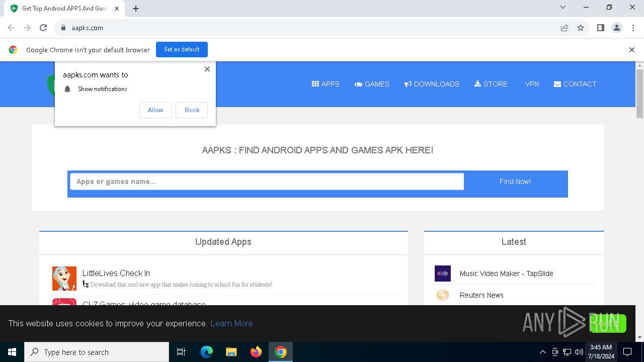Share this page icon in address bar
The image size is (644, 362).
pyautogui.click(x=565, y=28)
